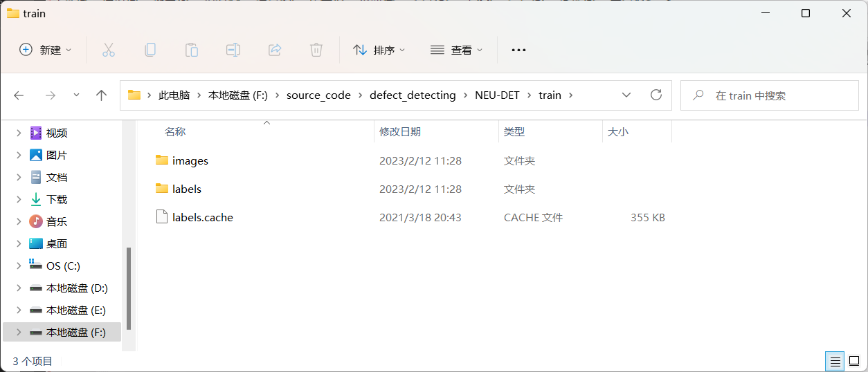Click CACHE 文件 type cell
This screenshot has height=372, width=868.
coord(534,217)
